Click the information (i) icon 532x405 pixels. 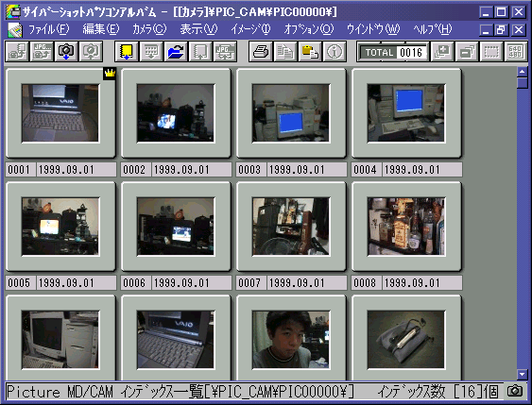335,52
